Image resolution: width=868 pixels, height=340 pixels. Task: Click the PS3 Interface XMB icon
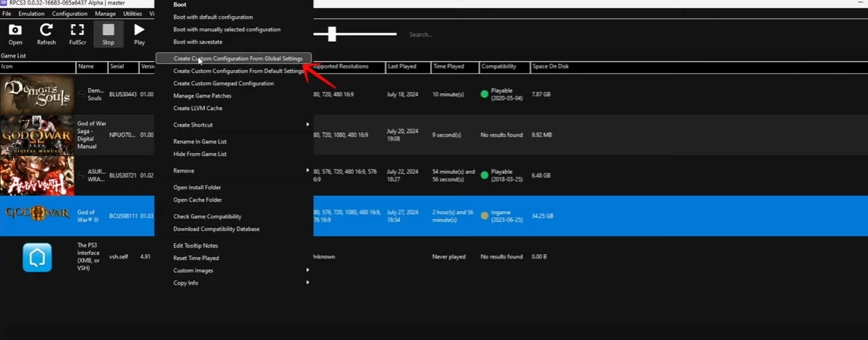(37, 257)
